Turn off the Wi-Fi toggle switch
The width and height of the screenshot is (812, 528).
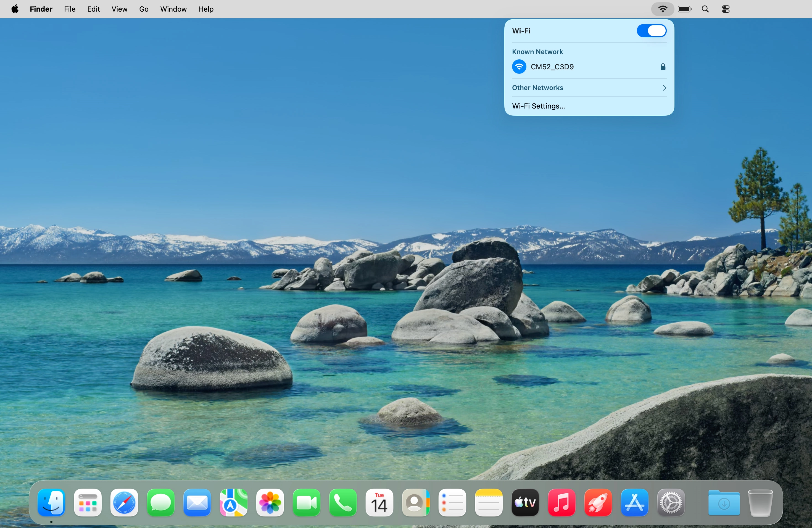pos(651,31)
